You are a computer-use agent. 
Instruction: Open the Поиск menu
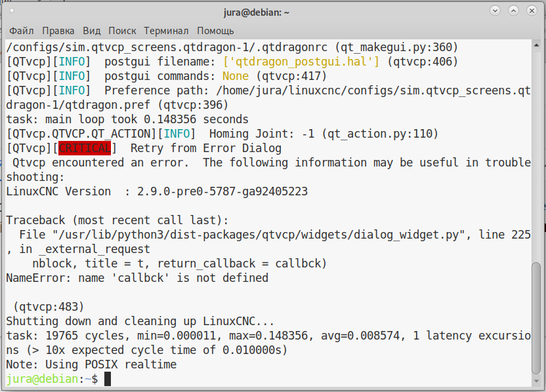point(122,31)
